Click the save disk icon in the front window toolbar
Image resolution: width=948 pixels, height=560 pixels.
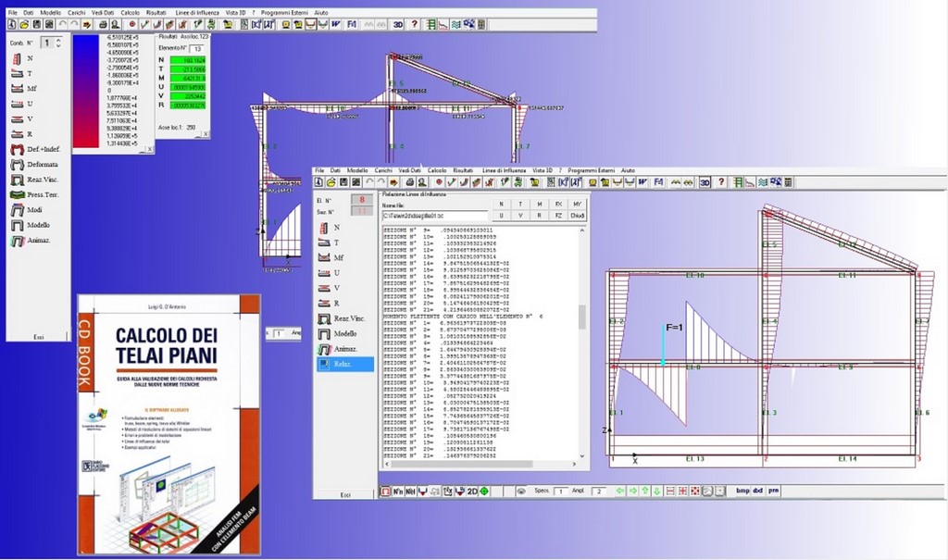[x=344, y=182]
